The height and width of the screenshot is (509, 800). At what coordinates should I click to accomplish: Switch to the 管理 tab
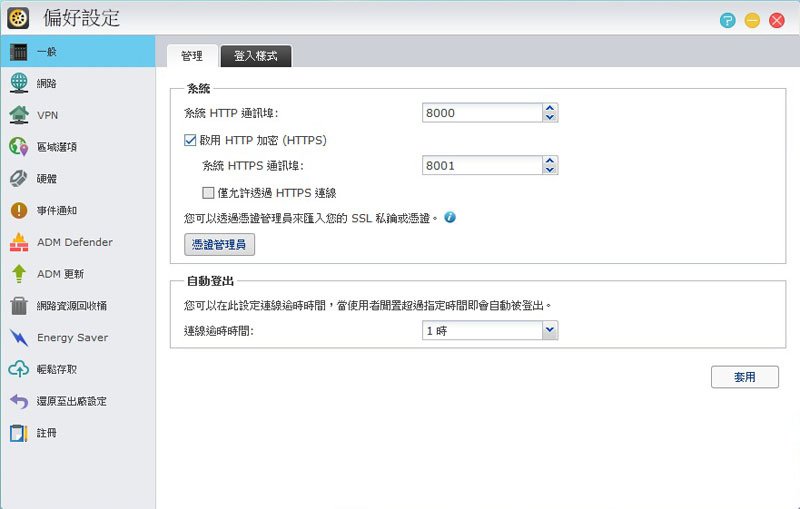192,56
